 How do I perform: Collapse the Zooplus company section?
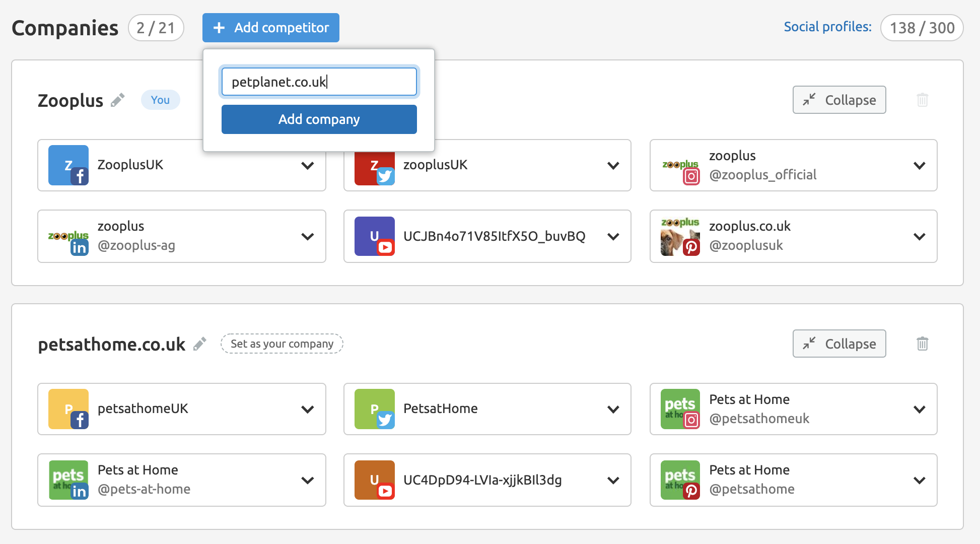839,100
